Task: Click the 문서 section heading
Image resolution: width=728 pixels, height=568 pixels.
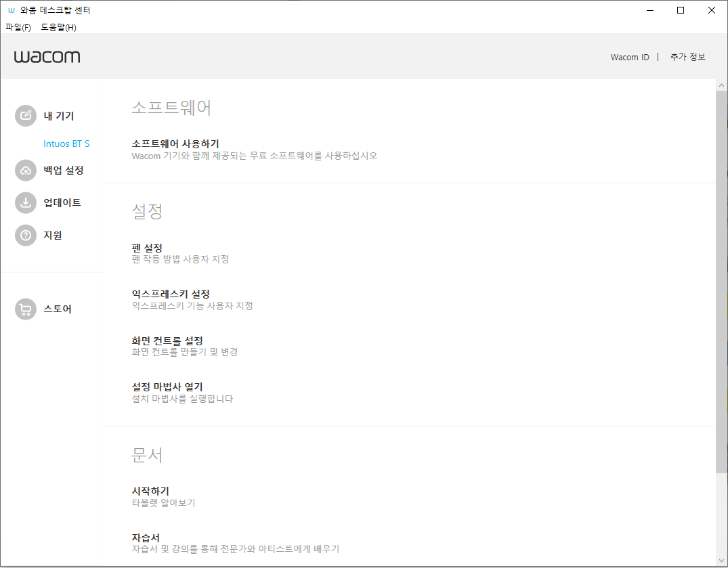Action: point(147,455)
